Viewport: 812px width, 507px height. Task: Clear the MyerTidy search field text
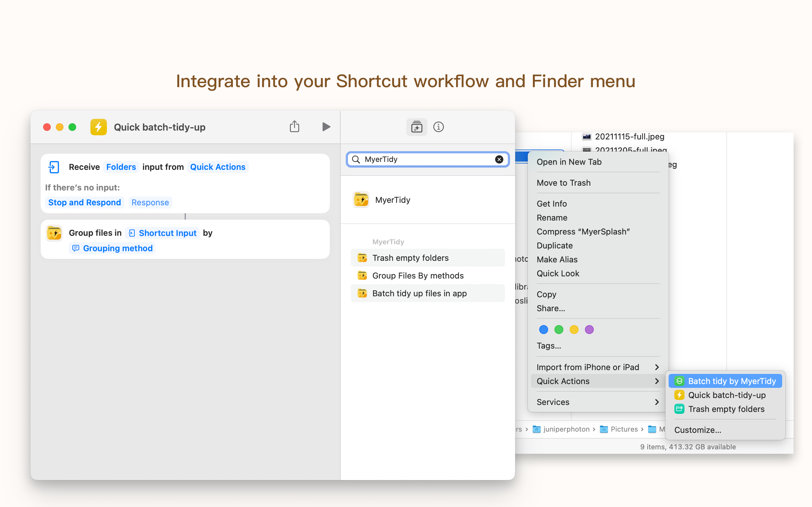tap(499, 159)
